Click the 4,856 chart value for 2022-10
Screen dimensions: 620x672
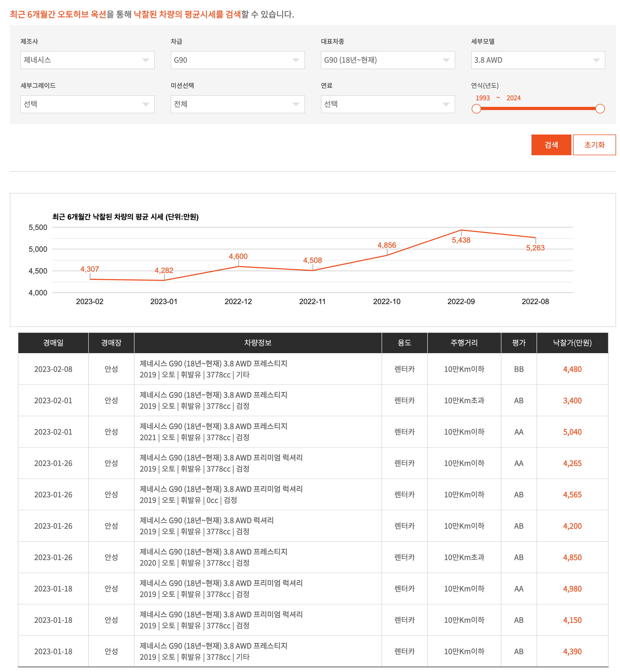[387, 245]
